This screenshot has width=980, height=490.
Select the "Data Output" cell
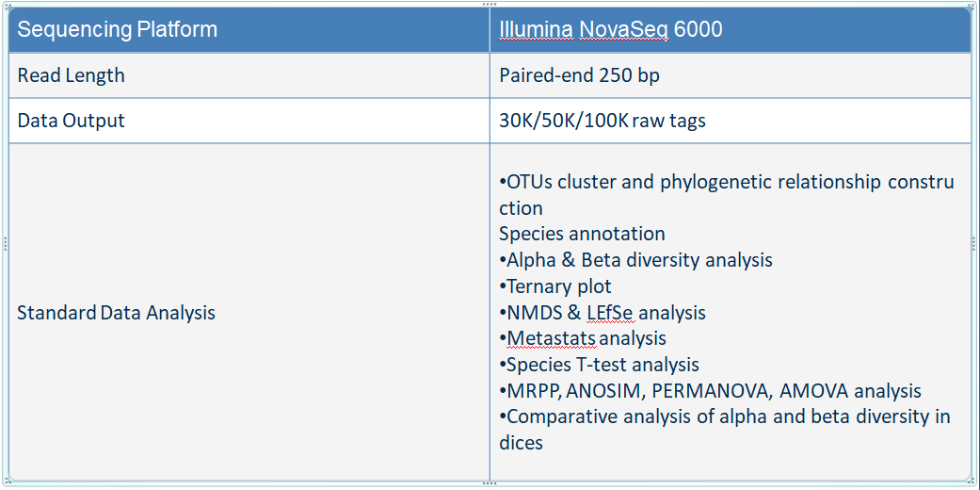[x=72, y=121]
